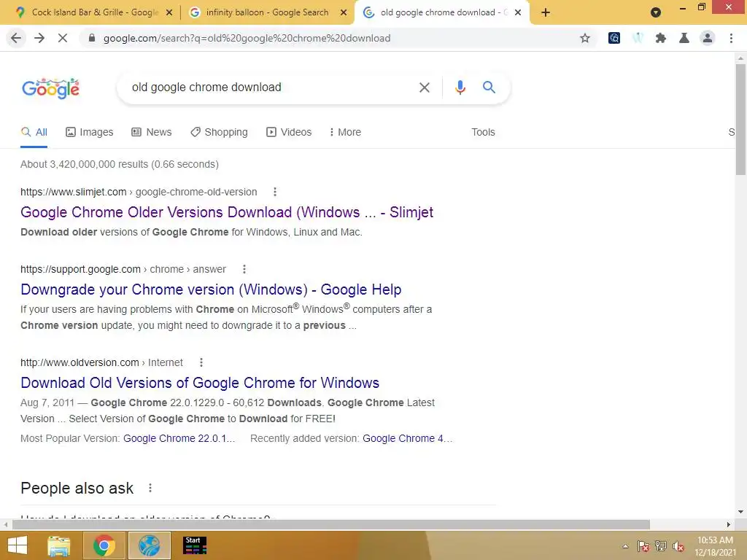747x560 pixels.
Task: Close the Cock Island Bar & Grille tab
Action: pyautogui.click(x=169, y=12)
